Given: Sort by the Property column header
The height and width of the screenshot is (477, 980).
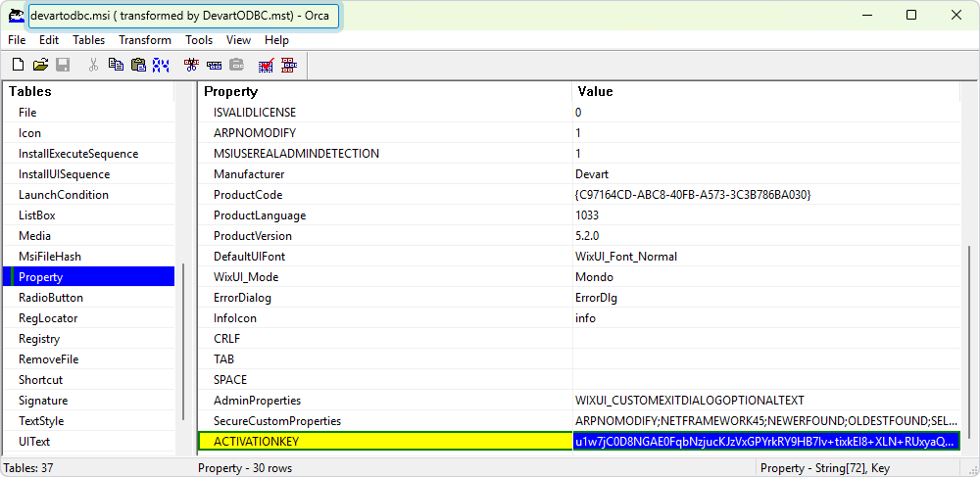Looking at the screenshot, I should (385, 92).
